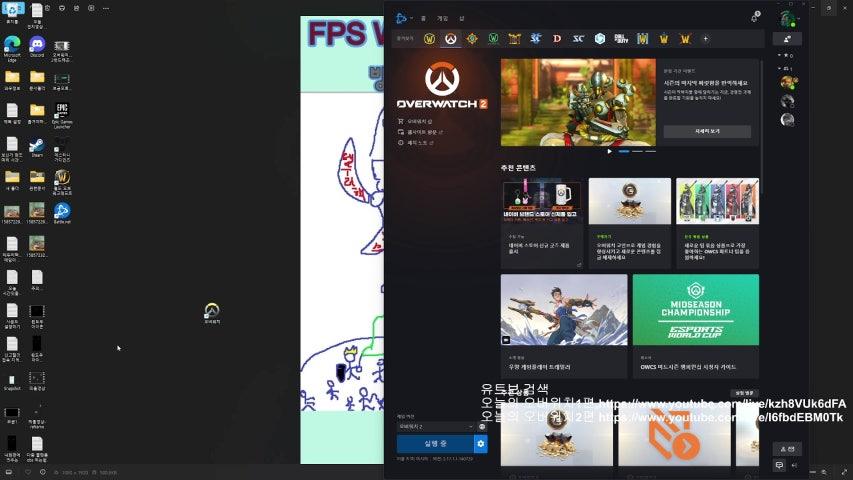Open the notifications bell
Viewport: 853px width, 480px height.
coord(755,18)
